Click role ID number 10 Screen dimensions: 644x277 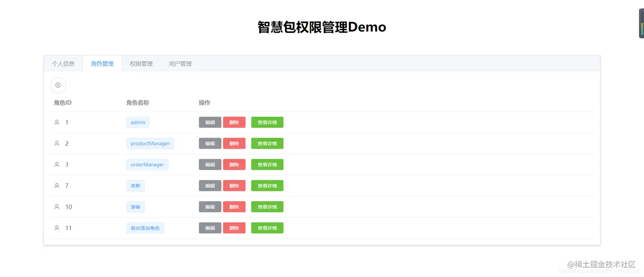click(x=69, y=207)
